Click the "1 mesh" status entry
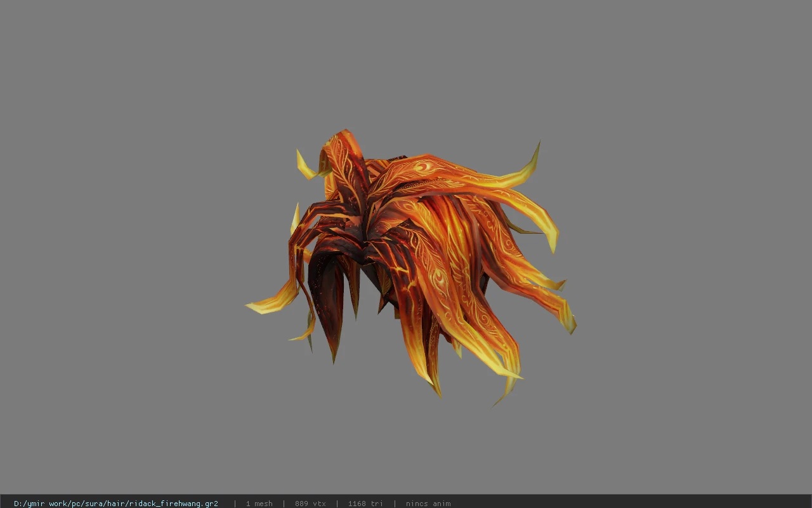Screen dimensions: 812x508 259,504
